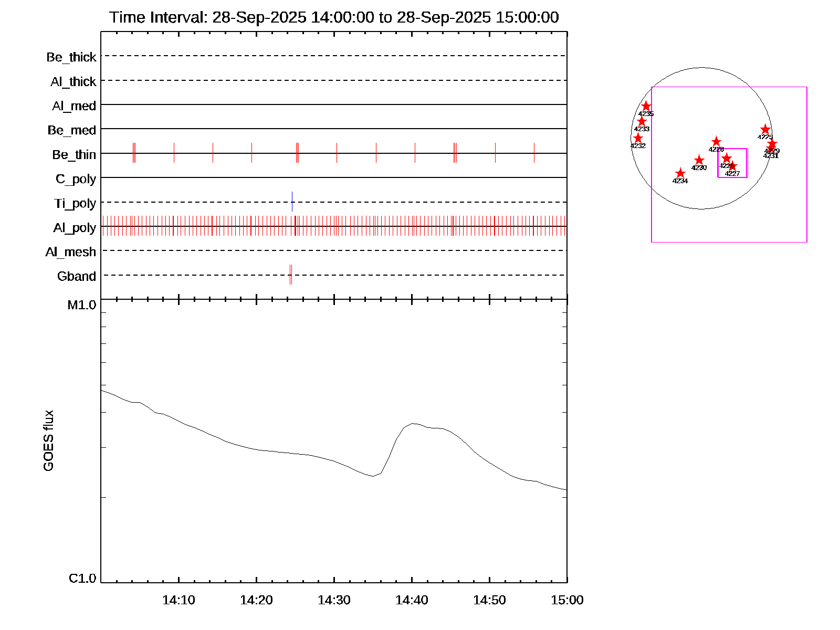Click the red Gband exposure marker

click(x=290, y=275)
